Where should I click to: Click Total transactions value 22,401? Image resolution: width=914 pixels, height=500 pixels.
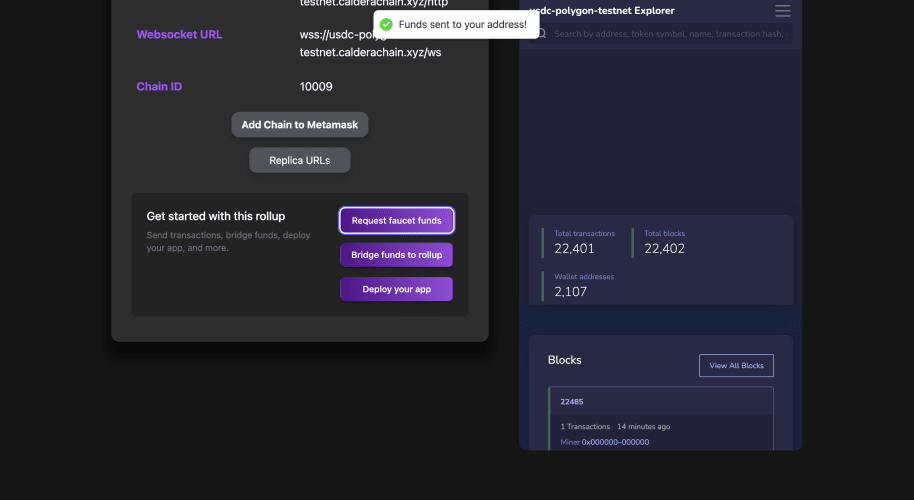(x=574, y=249)
